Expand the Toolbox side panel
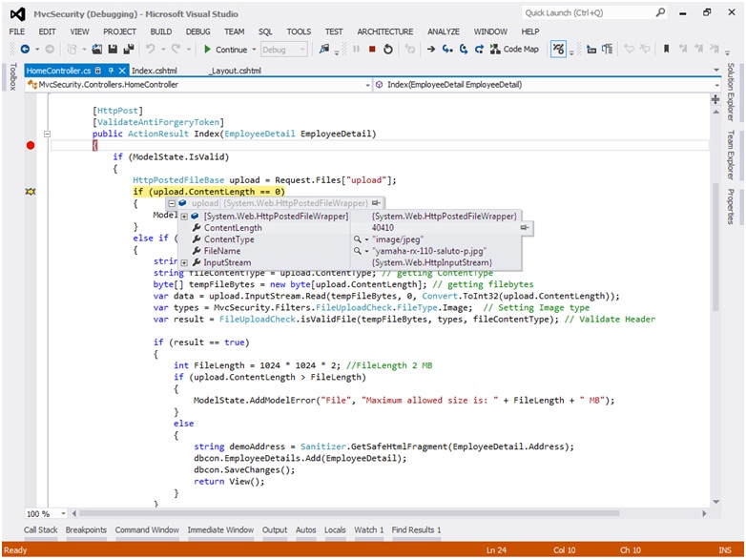The width and height of the screenshot is (746, 560). 13,76
